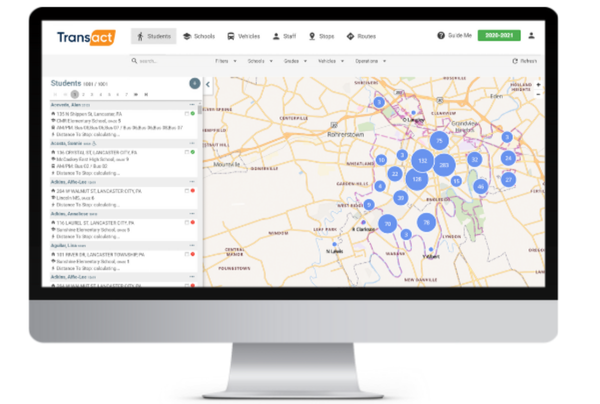Expand the Schools filter dropdown
The image size is (600, 404).
click(260, 61)
